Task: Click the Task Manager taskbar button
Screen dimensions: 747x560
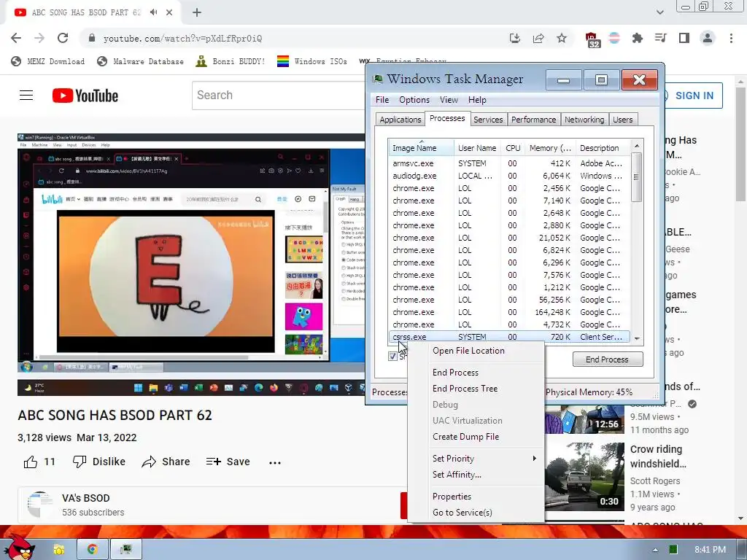Action: click(x=125, y=549)
